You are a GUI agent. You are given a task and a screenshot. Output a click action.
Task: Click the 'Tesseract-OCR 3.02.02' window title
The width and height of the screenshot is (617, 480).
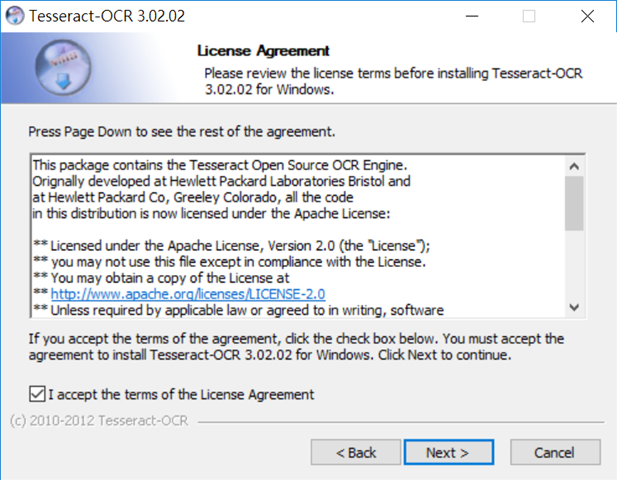pos(107,16)
